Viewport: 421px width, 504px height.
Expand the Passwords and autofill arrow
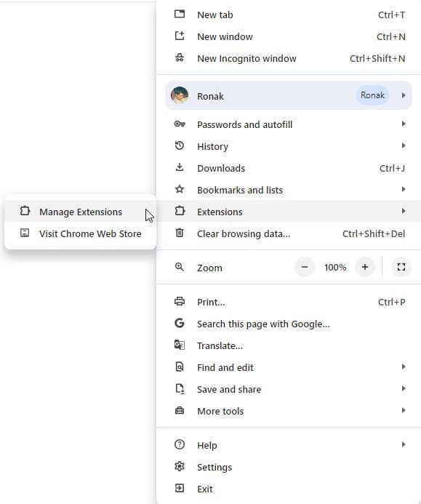point(404,124)
